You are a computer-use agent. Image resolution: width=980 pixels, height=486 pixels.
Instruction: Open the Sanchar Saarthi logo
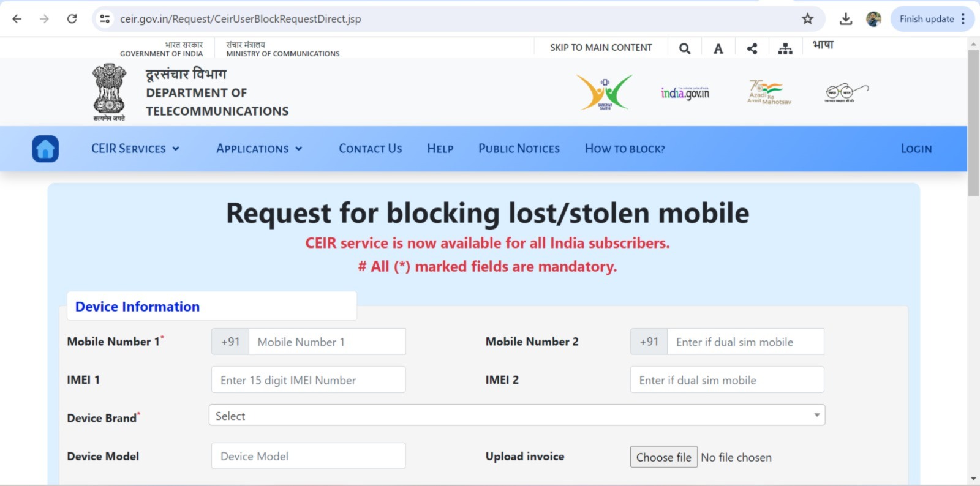[604, 92]
